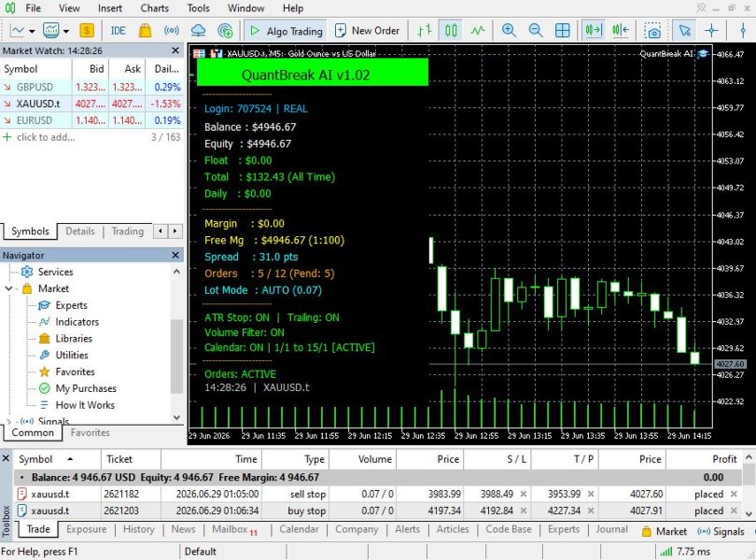The width and height of the screenshot is (756, 560).
Task: Cancel the sell stop order 2621182
Action: [734, 494]
